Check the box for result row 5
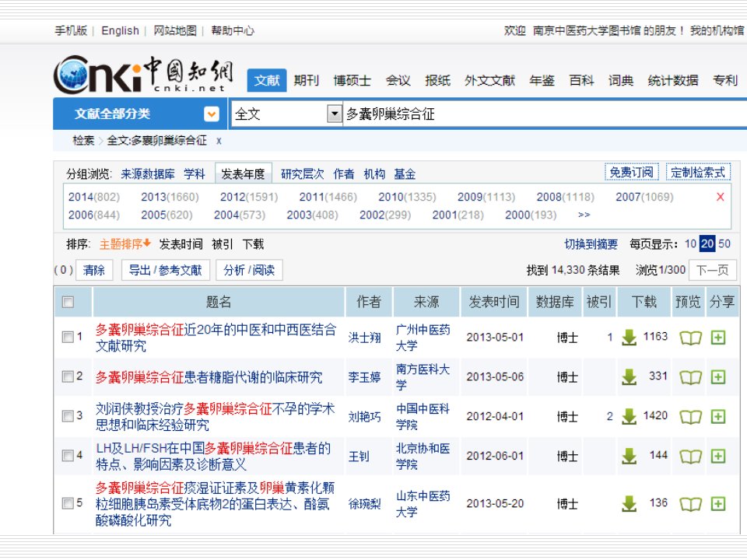The width and height of the screenshot is (747, 560). (x=68, y=503)
